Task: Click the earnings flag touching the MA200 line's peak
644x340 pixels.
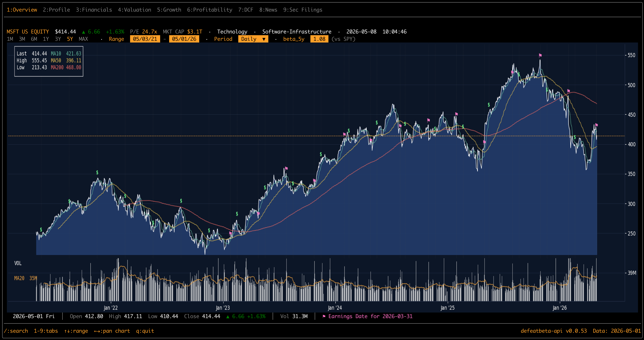Action: click(x=568, y=91)
